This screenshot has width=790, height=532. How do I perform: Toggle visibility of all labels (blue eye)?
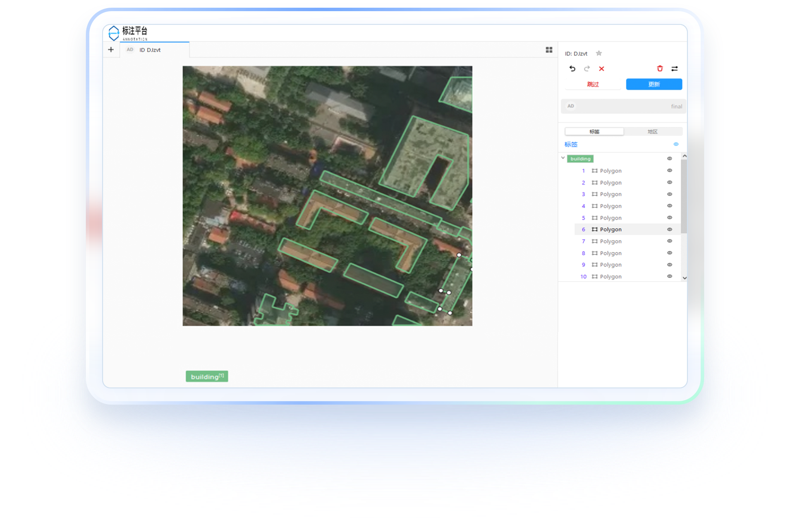(x=676, y=144)
